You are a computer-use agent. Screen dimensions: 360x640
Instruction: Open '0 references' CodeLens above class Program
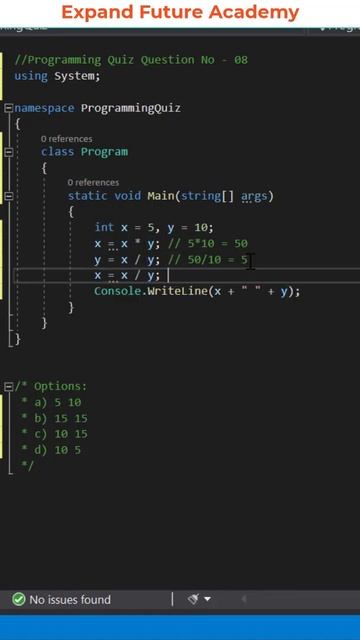[x=67, y=139]
